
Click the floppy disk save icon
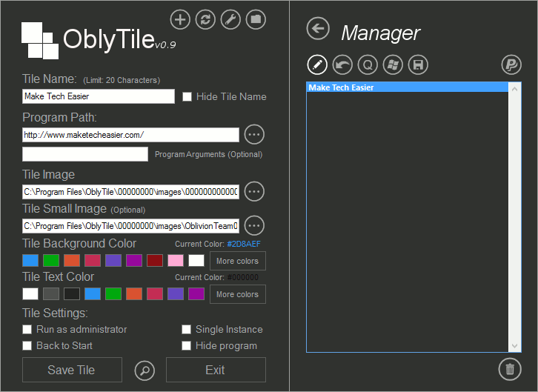(x=418, y=64)
